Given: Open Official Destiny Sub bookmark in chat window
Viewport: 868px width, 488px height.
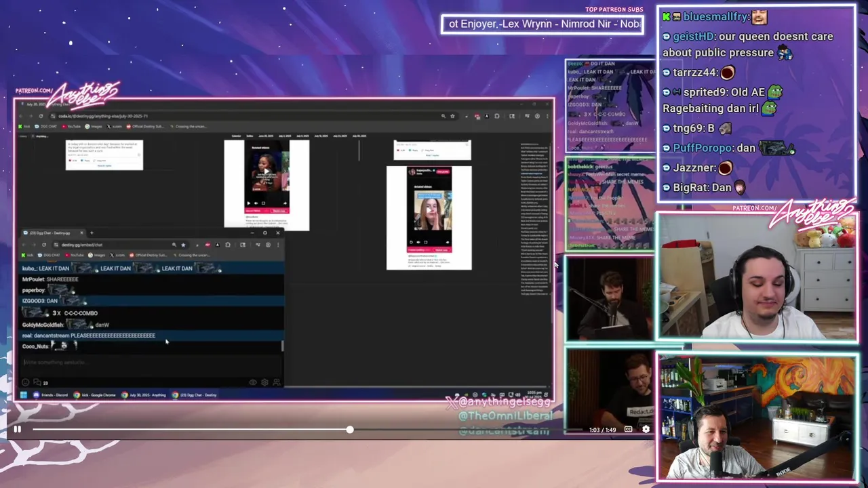Looking at the screenshot, I should pyautogui.click(x=148, y=256).
